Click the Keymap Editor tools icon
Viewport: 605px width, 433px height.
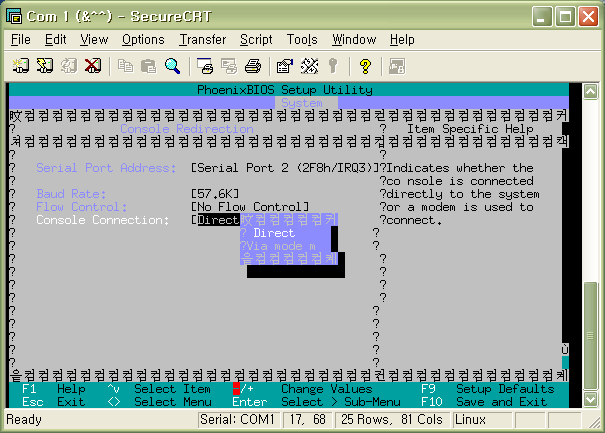[x=309, y=66]
